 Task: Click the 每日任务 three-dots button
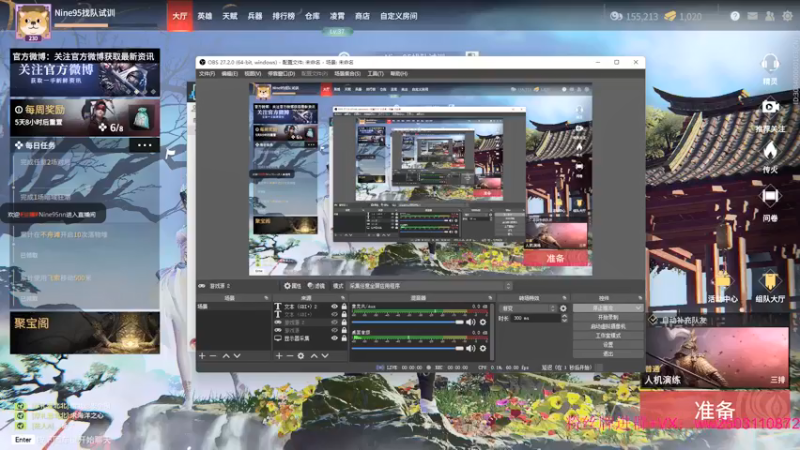pos(144,145)
